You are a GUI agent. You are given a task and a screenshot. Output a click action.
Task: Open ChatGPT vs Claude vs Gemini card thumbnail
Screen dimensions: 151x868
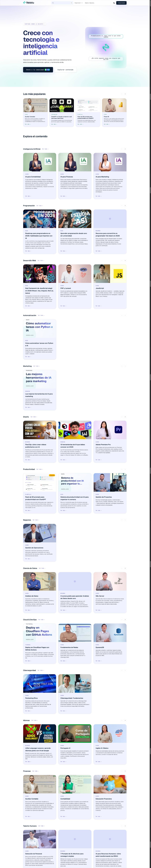(62, 105)
